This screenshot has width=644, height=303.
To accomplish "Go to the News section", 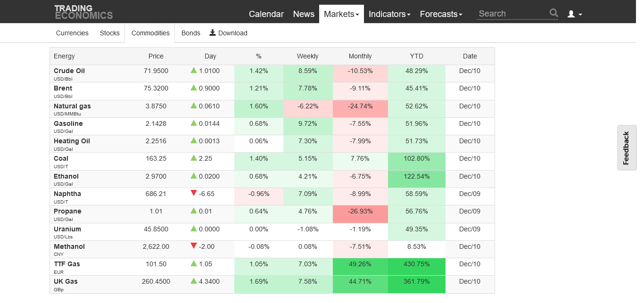I will coord(304,14).
